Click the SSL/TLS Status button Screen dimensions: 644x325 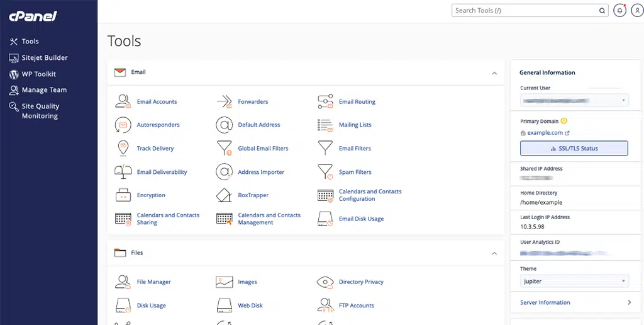tap(574, 148)
